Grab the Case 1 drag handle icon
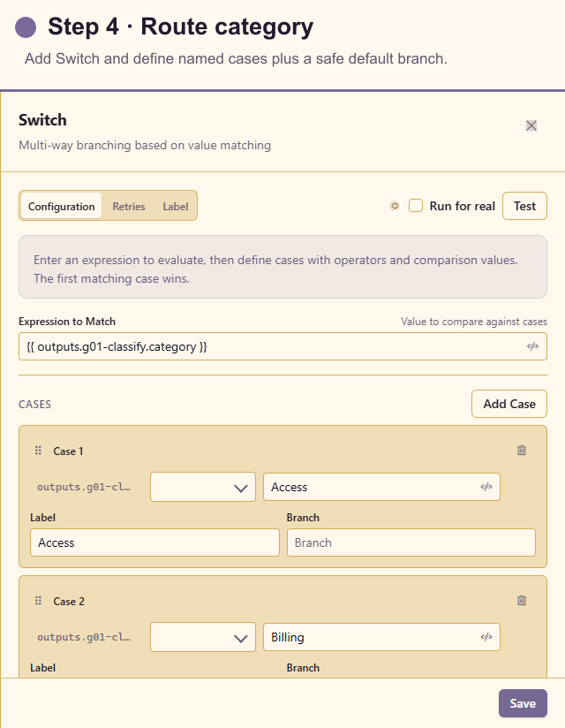565x728 pixels. coord(39,451)
